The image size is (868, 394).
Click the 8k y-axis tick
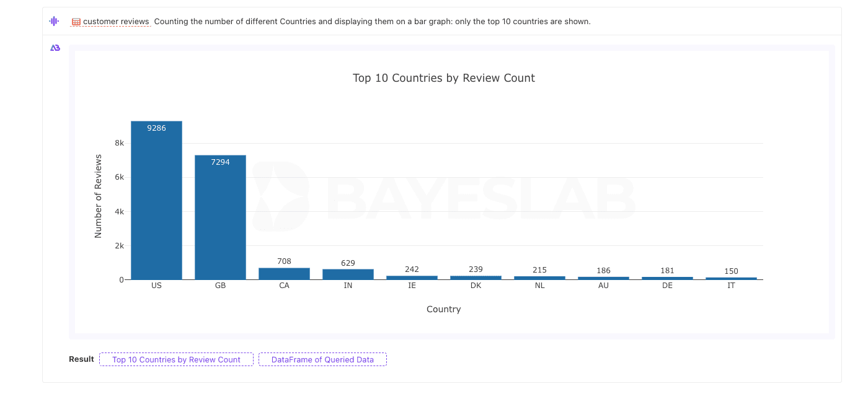[x=119, y=143]
